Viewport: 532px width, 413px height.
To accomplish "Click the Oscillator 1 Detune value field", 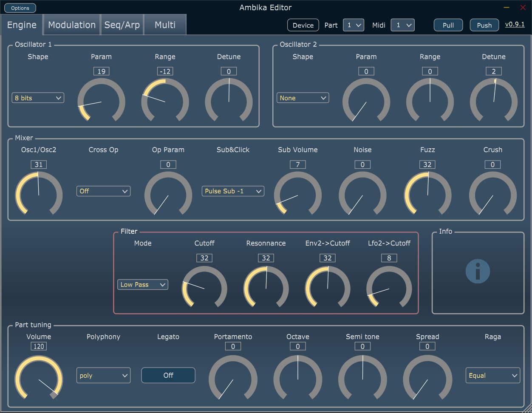I will 229,71.
